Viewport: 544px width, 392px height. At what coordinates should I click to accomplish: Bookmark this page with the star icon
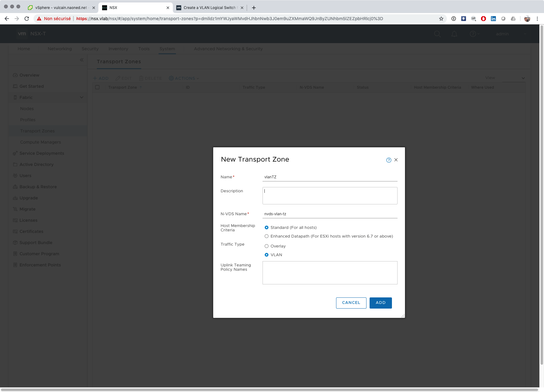tap(441, 19)
